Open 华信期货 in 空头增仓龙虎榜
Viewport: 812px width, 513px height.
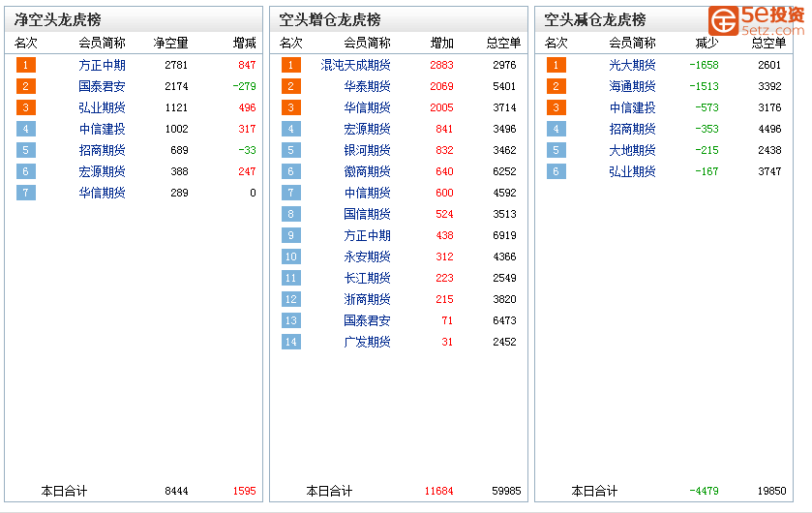[x=367, y=107]
